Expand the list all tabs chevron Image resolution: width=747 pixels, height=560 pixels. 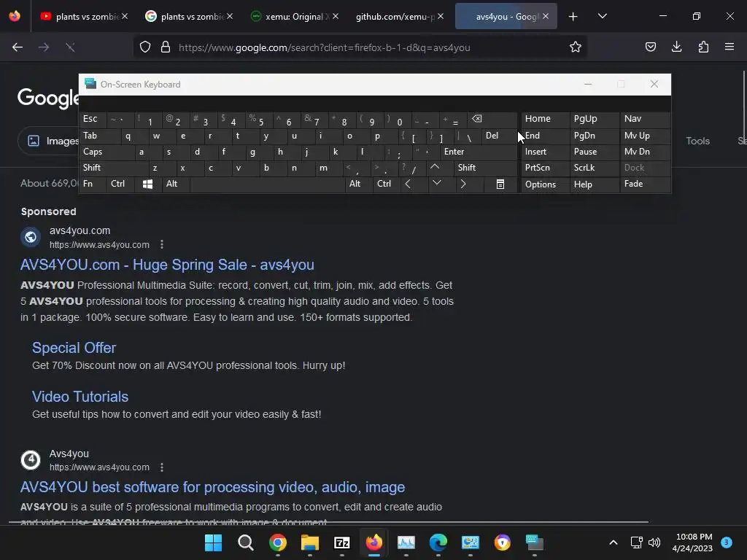click(x=602, y=17)
